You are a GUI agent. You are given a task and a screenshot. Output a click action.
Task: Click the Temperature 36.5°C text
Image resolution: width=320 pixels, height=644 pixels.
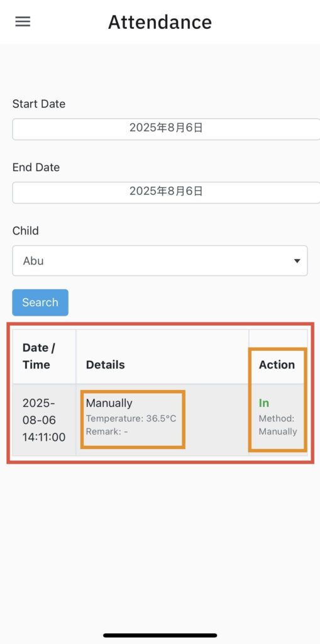pos(131,418)
